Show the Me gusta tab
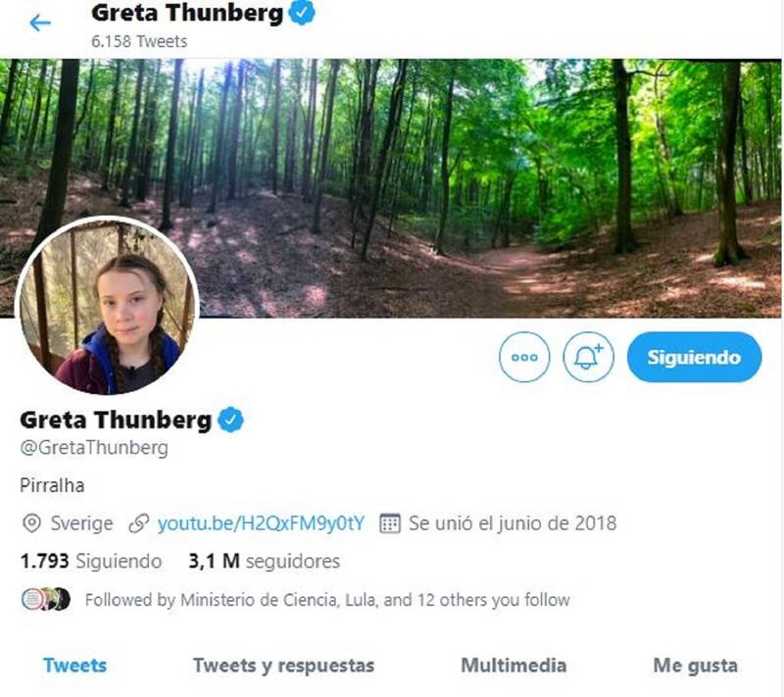This screenshot has width=784, height=697. [x=695, y=666]
